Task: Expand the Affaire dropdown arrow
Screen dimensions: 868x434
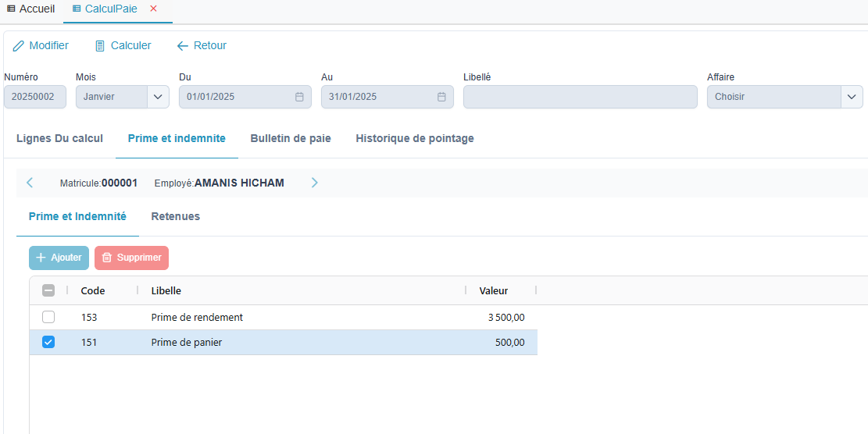Action: [x=852, y=97]
